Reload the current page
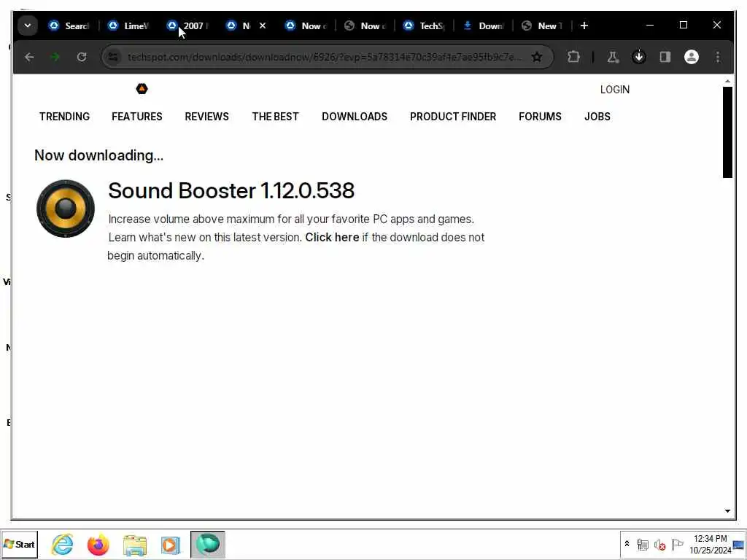The width and height of the screenshot is (747, 560). pos(82,57)
